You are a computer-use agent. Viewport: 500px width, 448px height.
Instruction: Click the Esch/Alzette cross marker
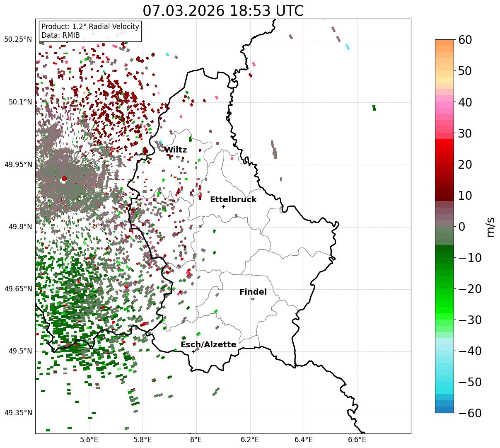193,351
